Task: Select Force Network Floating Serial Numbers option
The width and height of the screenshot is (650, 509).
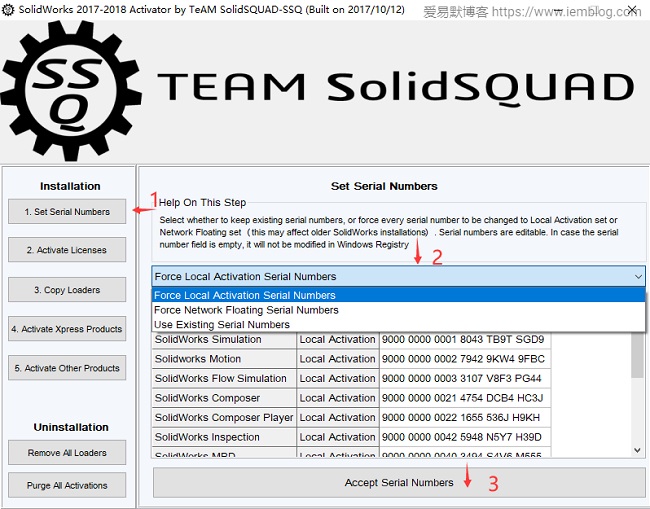Action: coord(398,310)
